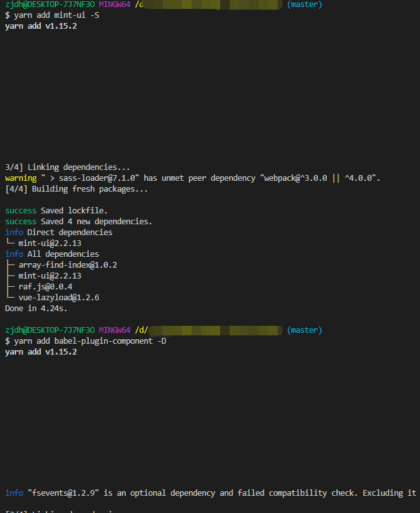Select mint-ui@2.2.13 under Direct dependencies
The image size is (420, 513).
coord(50,243)
